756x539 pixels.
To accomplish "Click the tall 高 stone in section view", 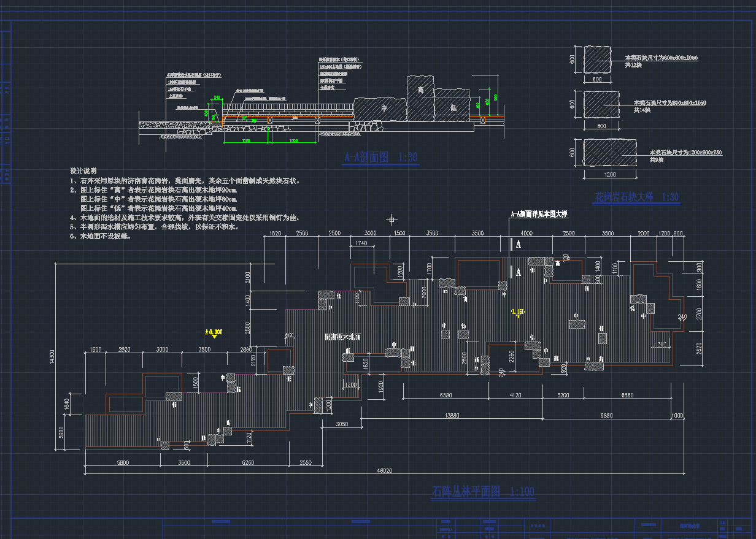I will 420,97.
